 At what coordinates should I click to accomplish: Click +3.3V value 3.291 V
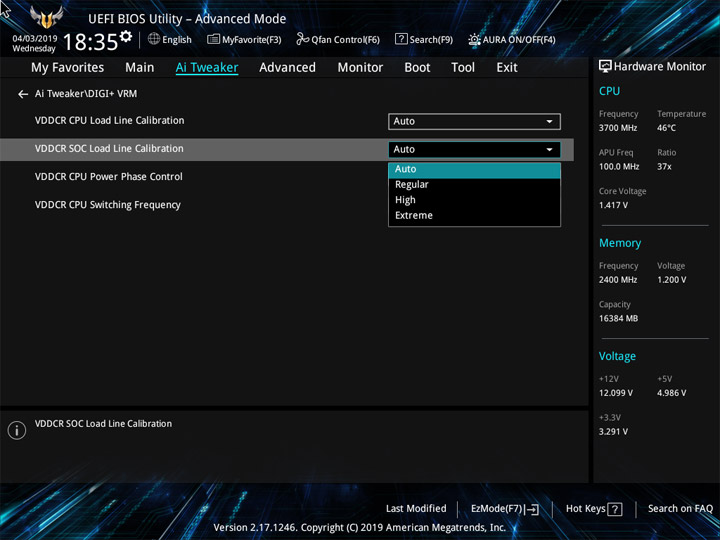pyautogui.click(x=613, y=432)
